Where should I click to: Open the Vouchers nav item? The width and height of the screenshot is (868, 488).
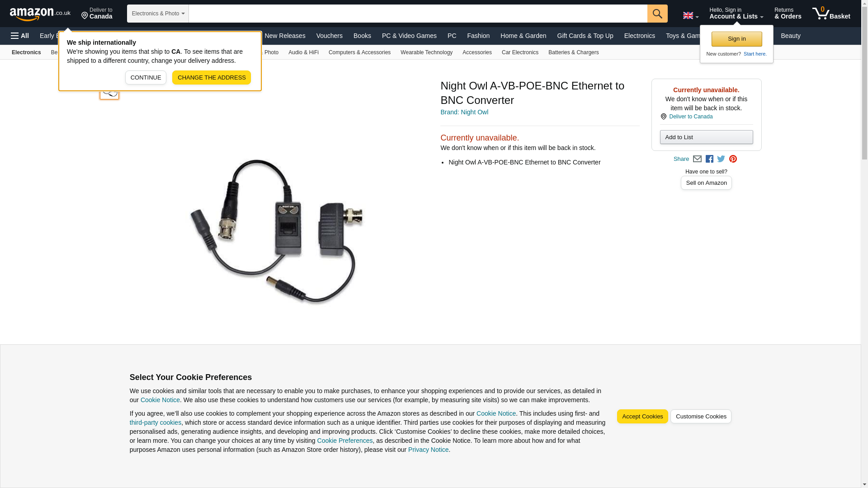[329, 36]
